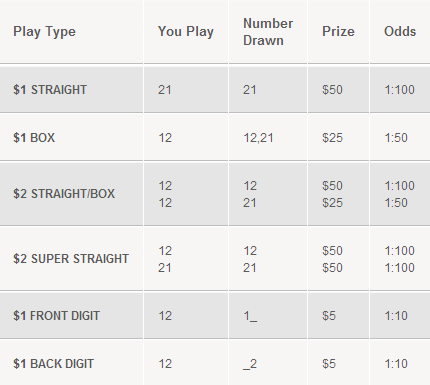This screenshot has width=430, height=385.
Task: Click the _2 number drawn cell
Action: coord(250,364)
